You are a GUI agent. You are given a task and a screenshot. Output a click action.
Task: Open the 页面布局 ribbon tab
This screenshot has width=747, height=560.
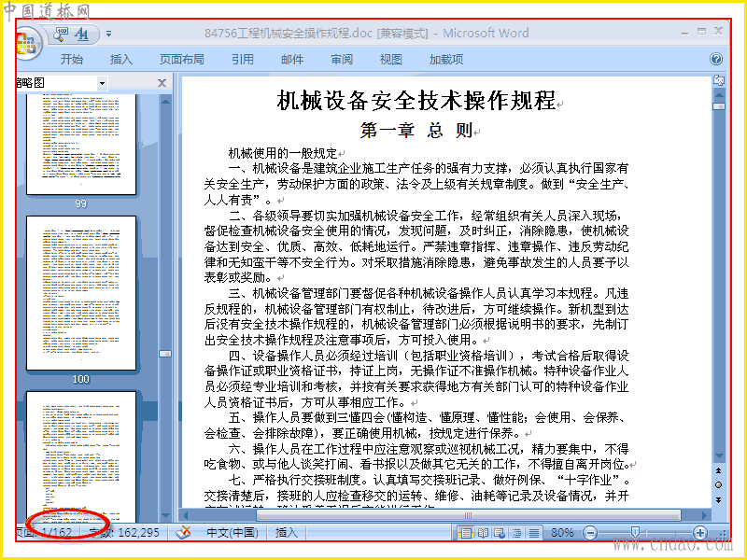(181, 59)
